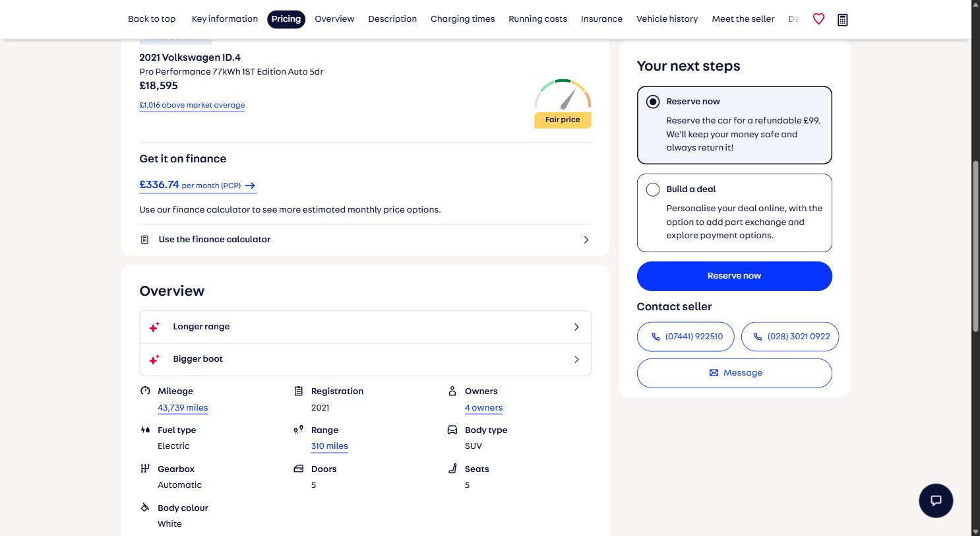Call seller on (07441) 922510

[685, 337]
